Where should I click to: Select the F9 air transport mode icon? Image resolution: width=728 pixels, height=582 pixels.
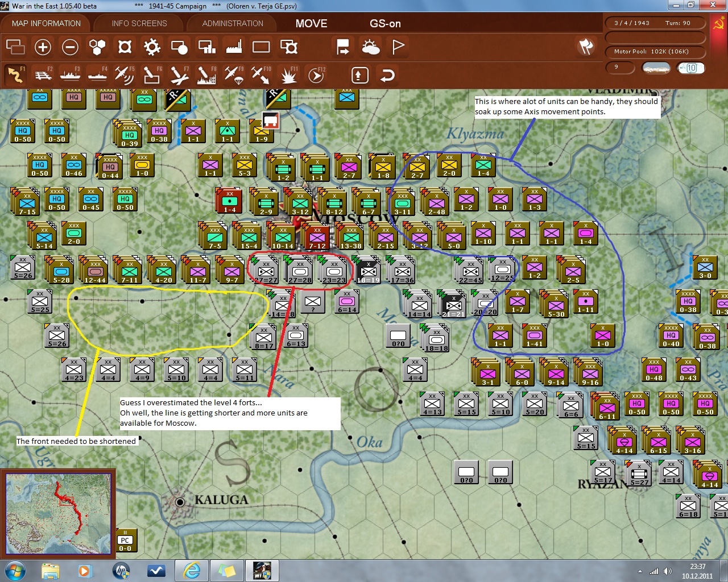pyautogui.click(x=234, y=74)
